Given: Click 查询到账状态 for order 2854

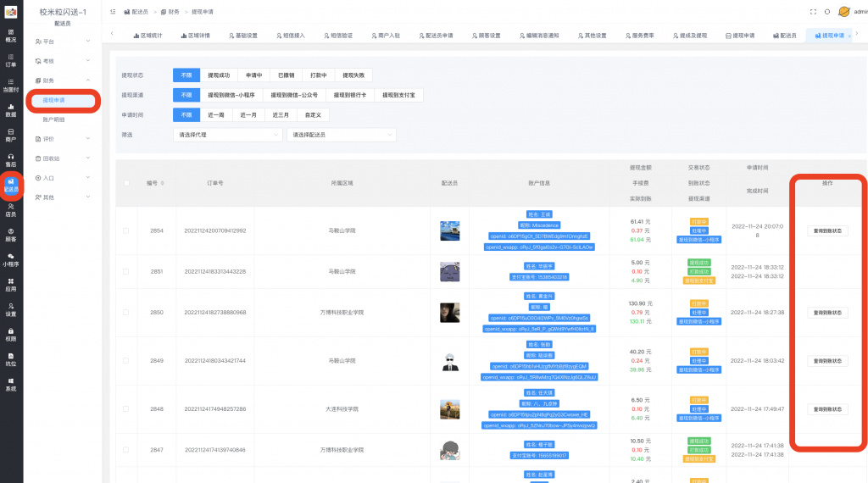Looking at the screenshot, I should pyautogui.click(x=827, y=230).
